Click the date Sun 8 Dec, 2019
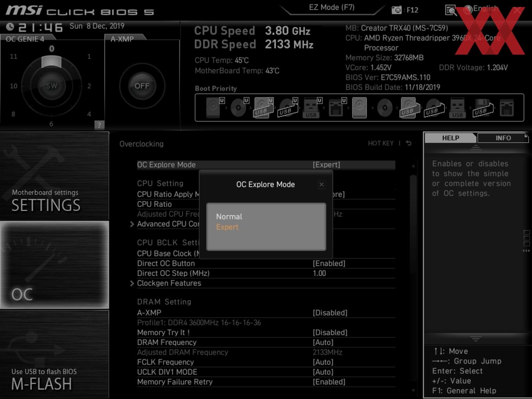 (x=97, y=26)
